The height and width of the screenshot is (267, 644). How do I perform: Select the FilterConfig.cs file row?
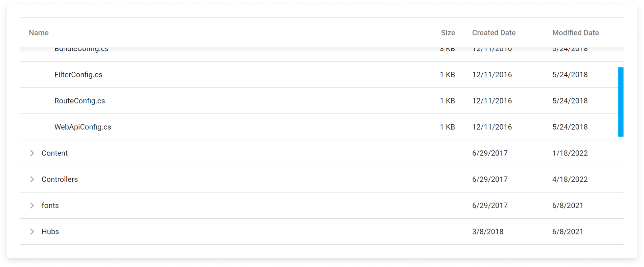click(78, 75)
